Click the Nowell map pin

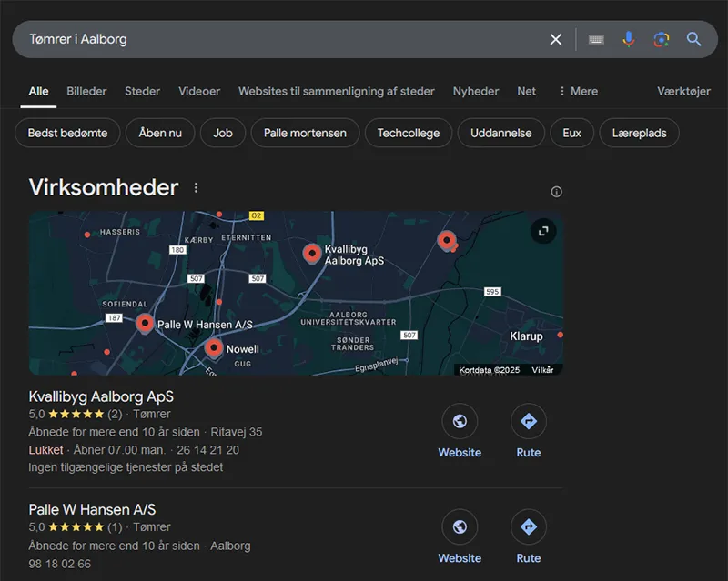(x=214, y=348)
